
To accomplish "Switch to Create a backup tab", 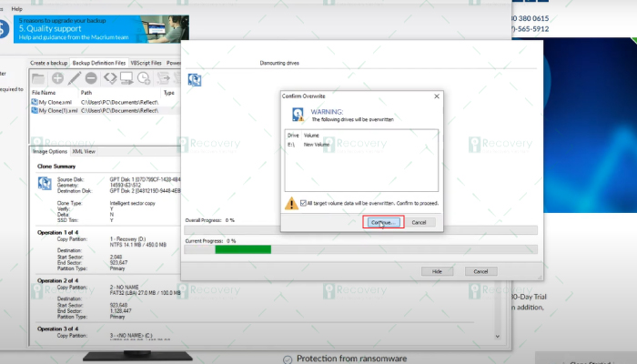I will (x=48, y=63).
